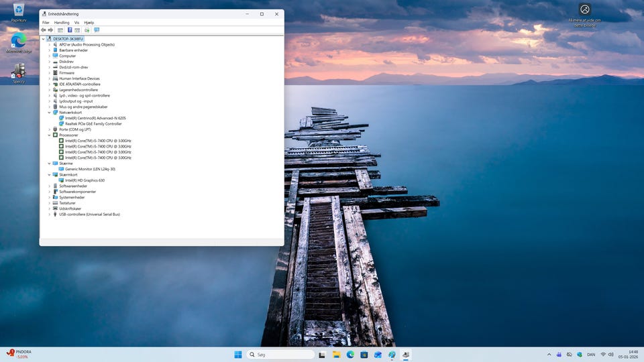Click the DAN language indicator
The image size is (644, 362).
point(591,355)
